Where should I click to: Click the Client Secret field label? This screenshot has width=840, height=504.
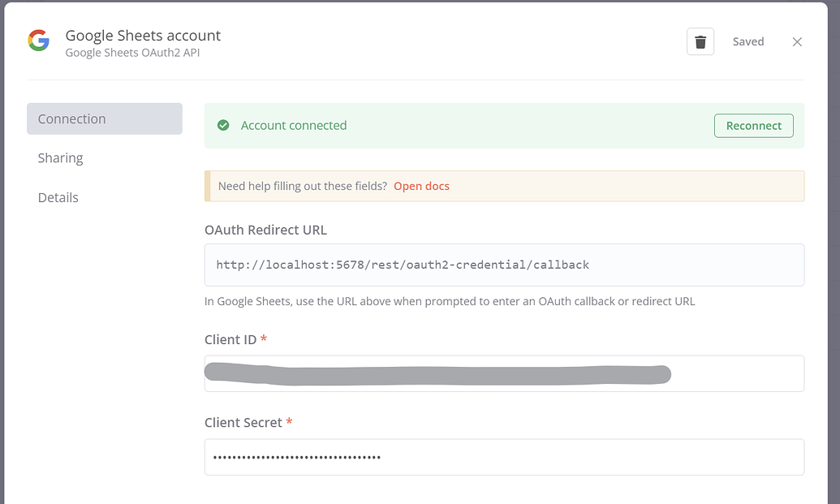click(243, 423)
